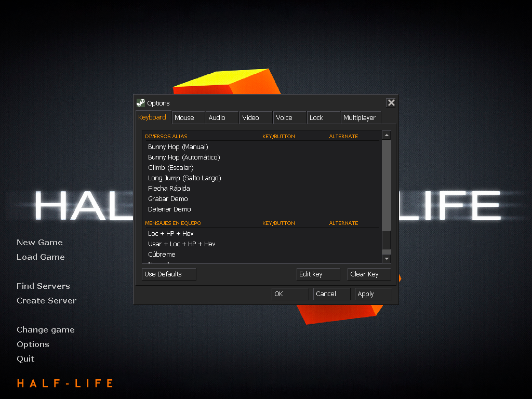Open the Voice tab
The height and width of the screenshot is (399, 532).
[289, 118]
